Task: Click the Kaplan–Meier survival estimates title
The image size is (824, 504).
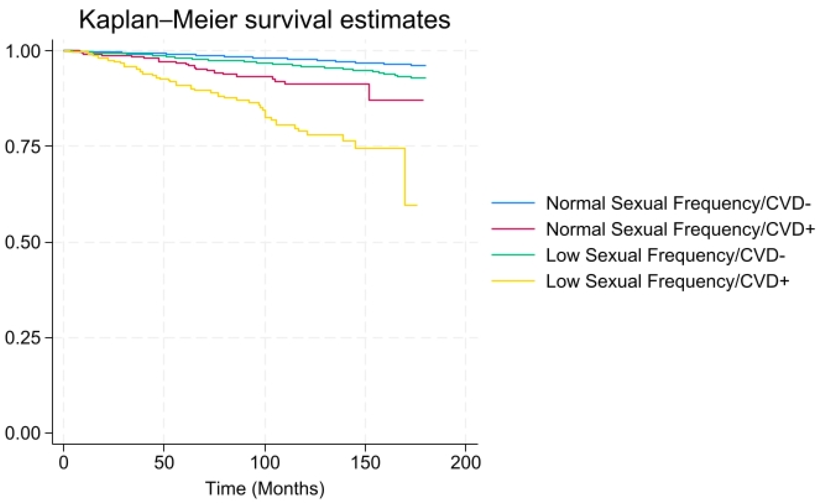Action: pos(264,20)
